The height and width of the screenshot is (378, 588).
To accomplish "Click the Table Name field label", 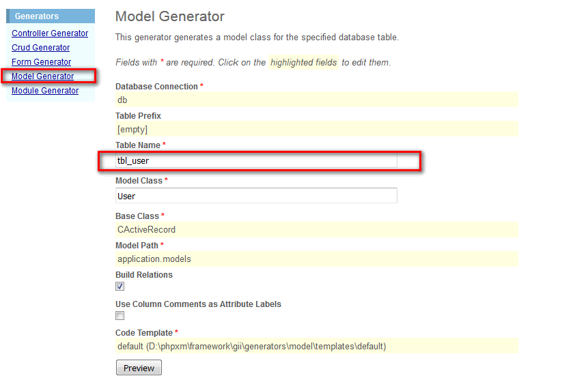I will [x=138, y=145].
